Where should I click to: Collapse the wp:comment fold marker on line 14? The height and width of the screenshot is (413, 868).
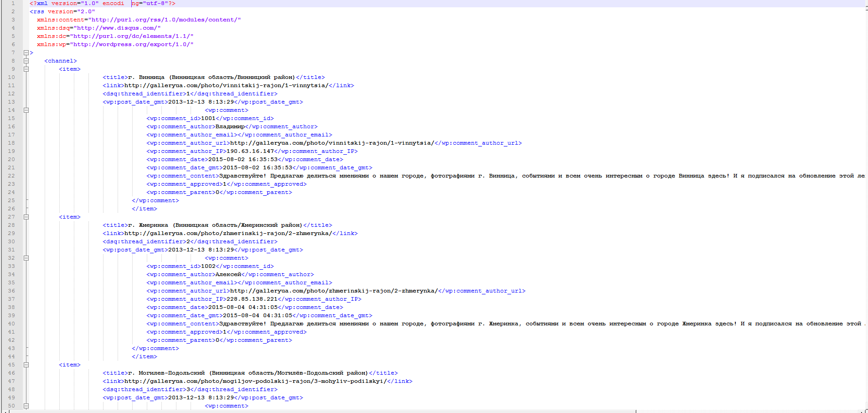(26, 110)
